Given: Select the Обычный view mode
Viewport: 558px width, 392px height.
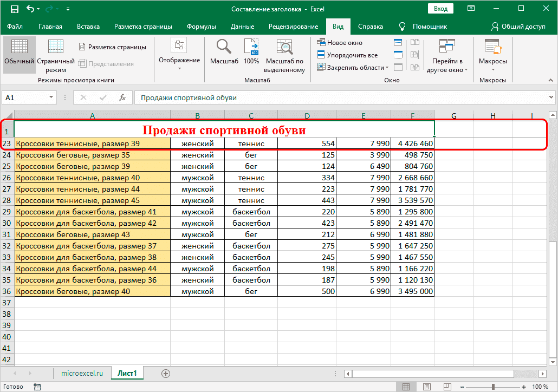Looking at the screenshot, I should (x=20, y=53).
